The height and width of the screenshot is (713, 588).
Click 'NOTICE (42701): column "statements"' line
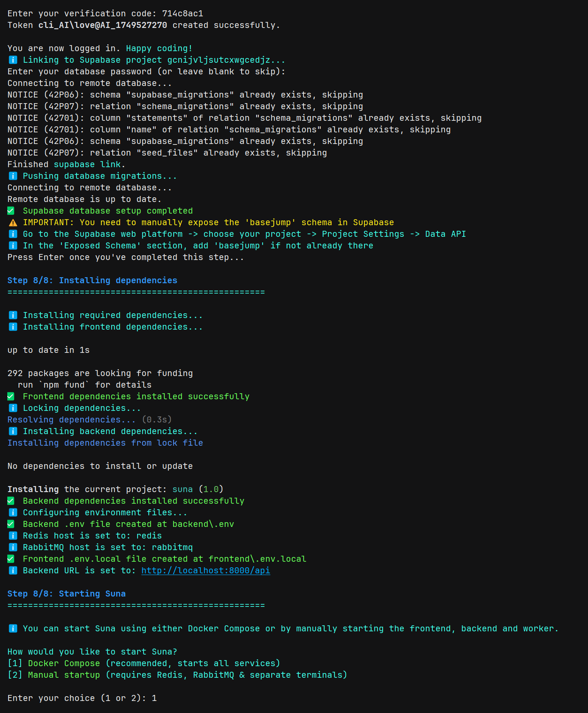pos(245,118)
